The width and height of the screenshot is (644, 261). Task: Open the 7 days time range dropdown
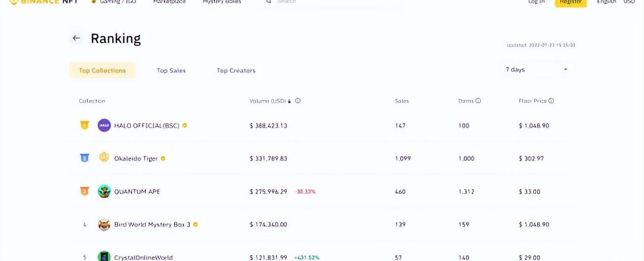[537, 69]
